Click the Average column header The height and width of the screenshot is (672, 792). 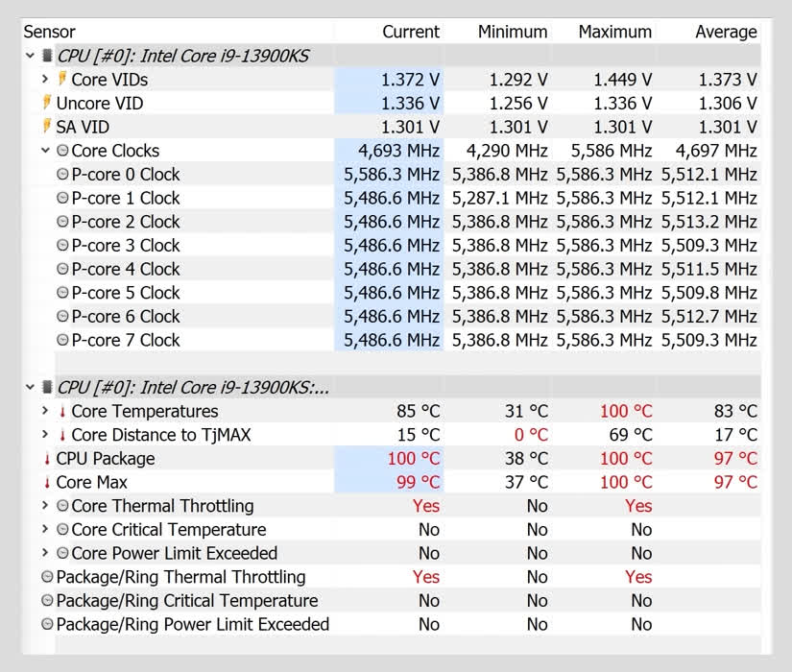point(725,32)
